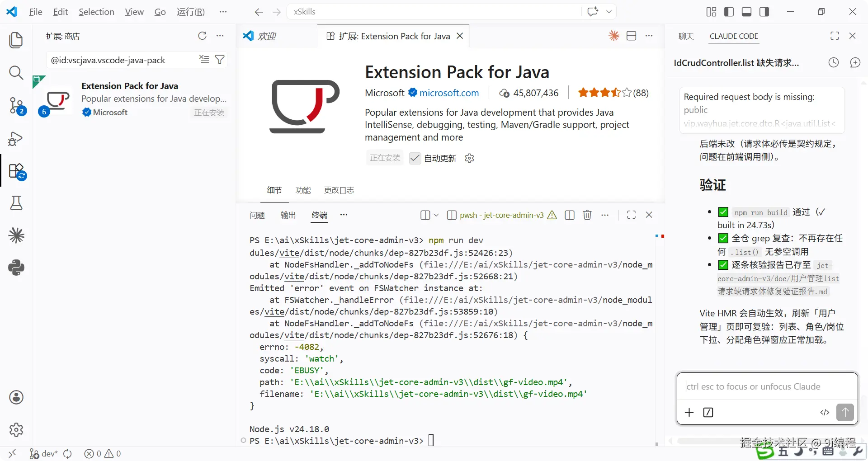The image size is (868, 461).
Task: Refresh the extensions marketplace list
Action: pyautogui.click(x=202, y=36)
